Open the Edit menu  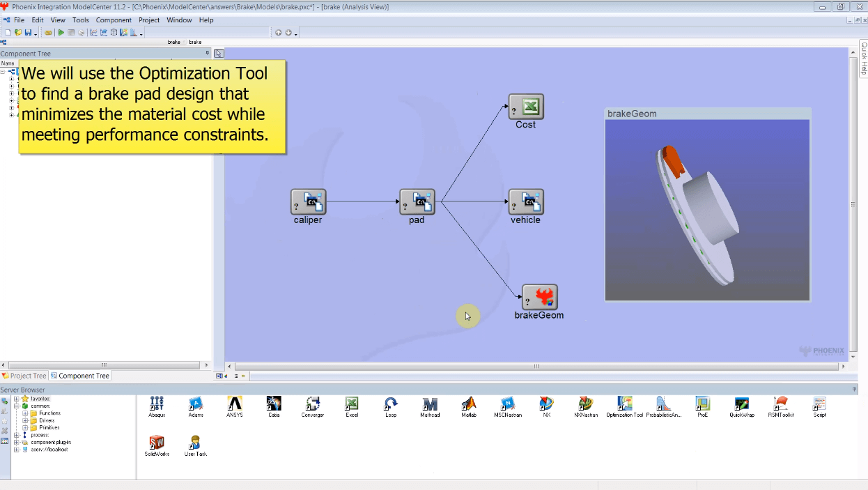[38, 20]
